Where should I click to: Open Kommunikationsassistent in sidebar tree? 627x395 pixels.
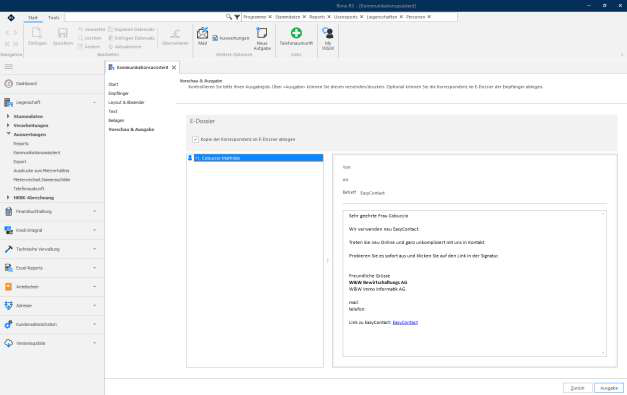(x=37, y=153)
